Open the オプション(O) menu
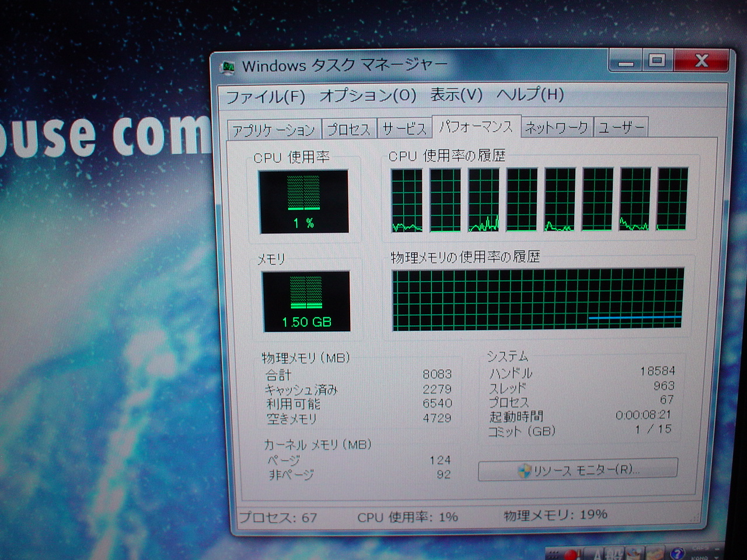 [x=368, y=95]
